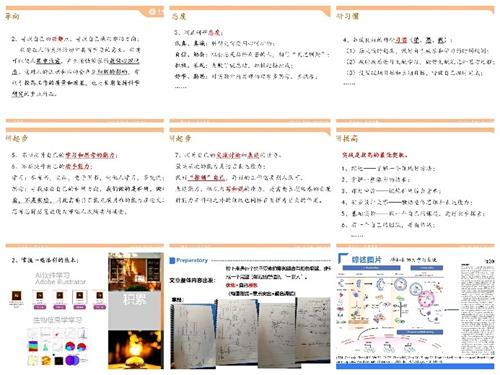Click the glowing candle photo
Image resolution: width=500 pixels, height=375 pixels.
[135, 349]
